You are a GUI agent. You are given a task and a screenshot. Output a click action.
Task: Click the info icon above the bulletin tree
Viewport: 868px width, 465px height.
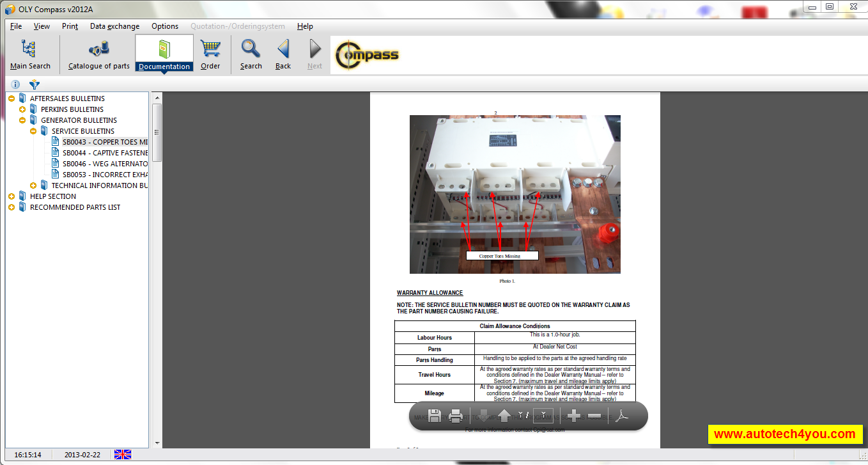click(15, 84)
